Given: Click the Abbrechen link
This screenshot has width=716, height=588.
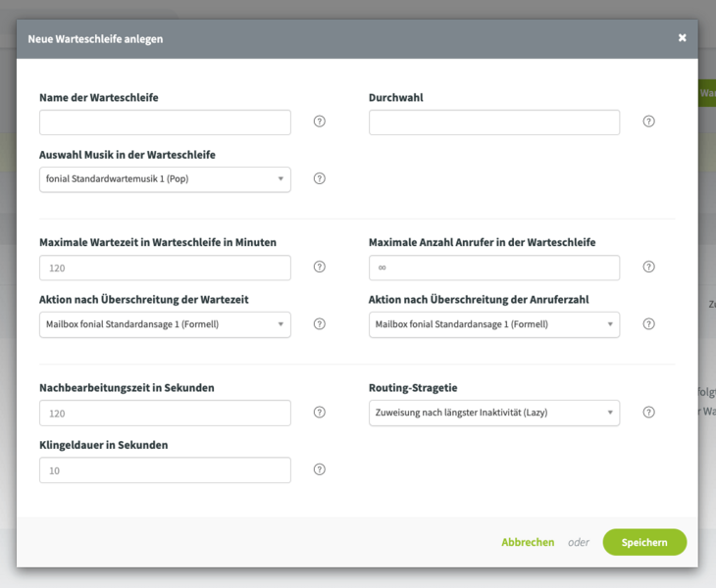Looking at the screenshot, I should pyautogui.click(x=528, y=542).
